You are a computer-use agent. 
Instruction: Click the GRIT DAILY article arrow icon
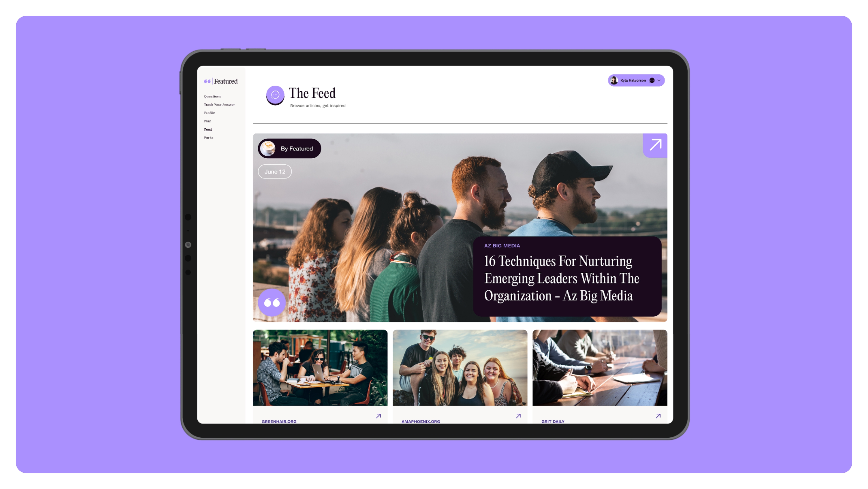(x=657, y=416)
